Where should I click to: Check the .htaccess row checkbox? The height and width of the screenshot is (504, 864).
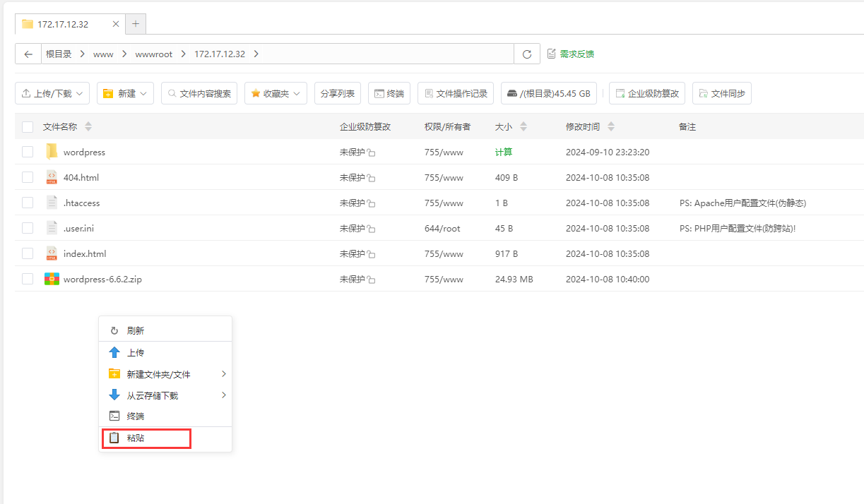(28, 203)
